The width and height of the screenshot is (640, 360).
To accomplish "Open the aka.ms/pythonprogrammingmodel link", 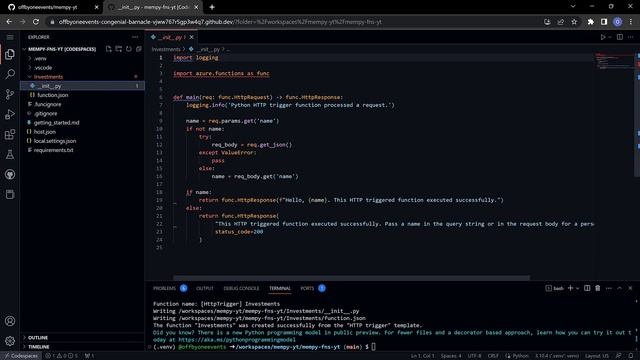I will (x=237, y=340).
